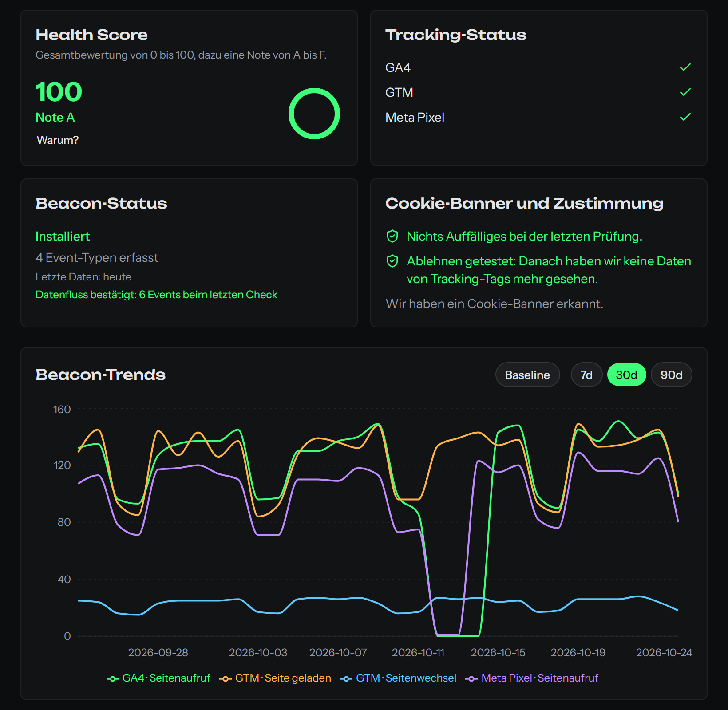Click the green Health Score ring

314,114
